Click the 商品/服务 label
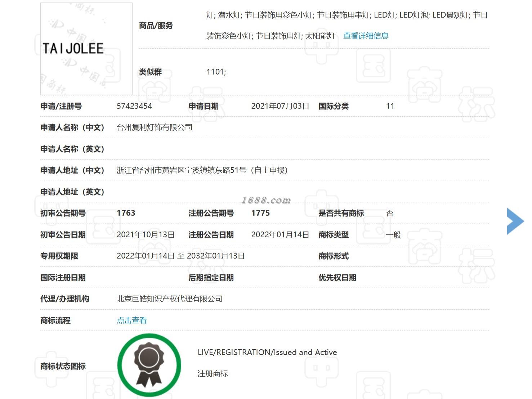This screenshot has height=399, width=532. [156, 25]
